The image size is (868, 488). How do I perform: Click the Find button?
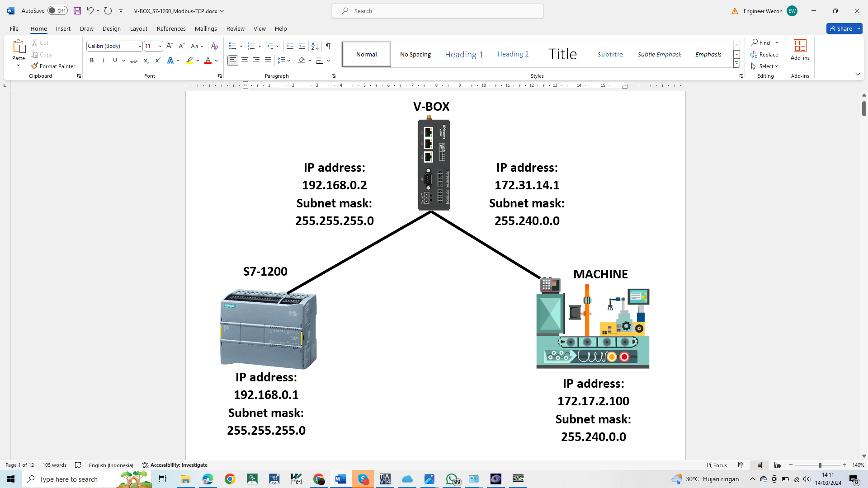point(761,42)
